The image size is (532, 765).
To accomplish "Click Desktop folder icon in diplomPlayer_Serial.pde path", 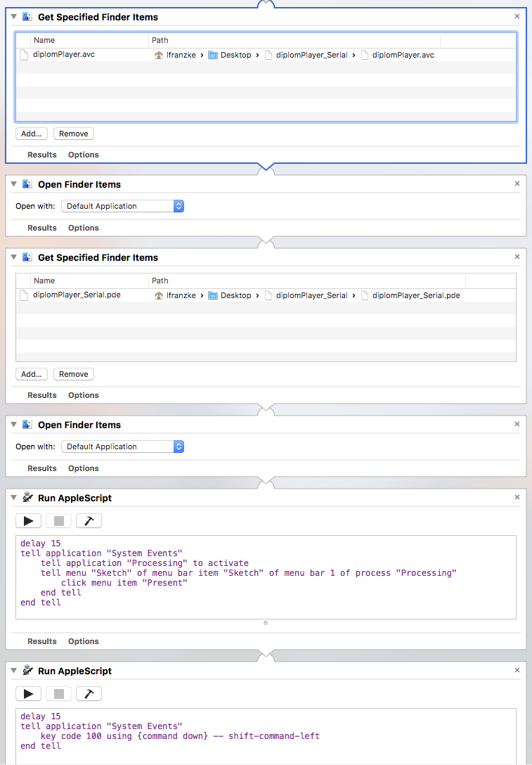I will click(x=213, y=295).
